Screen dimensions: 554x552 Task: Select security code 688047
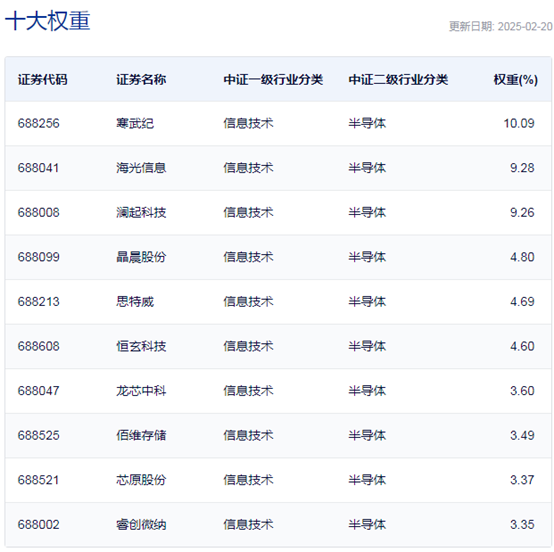click(38, 390)
